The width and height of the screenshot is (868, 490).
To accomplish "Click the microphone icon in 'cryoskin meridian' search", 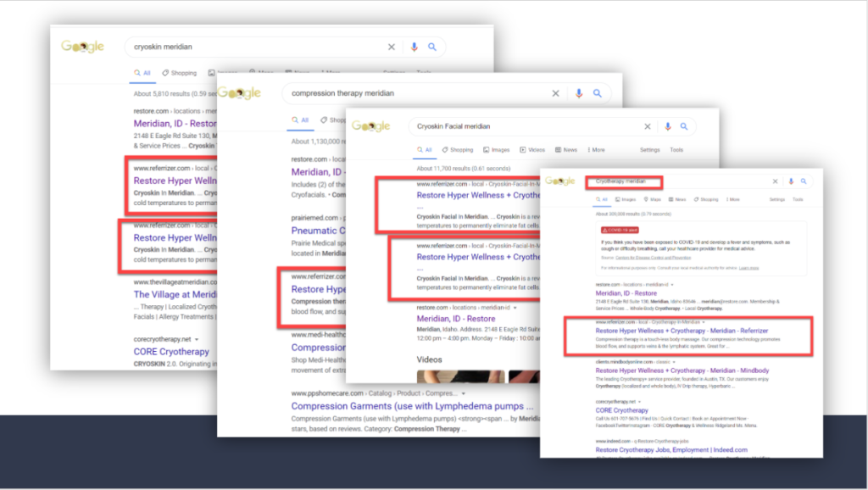I will pyautogui.click(x=414, y=47).
